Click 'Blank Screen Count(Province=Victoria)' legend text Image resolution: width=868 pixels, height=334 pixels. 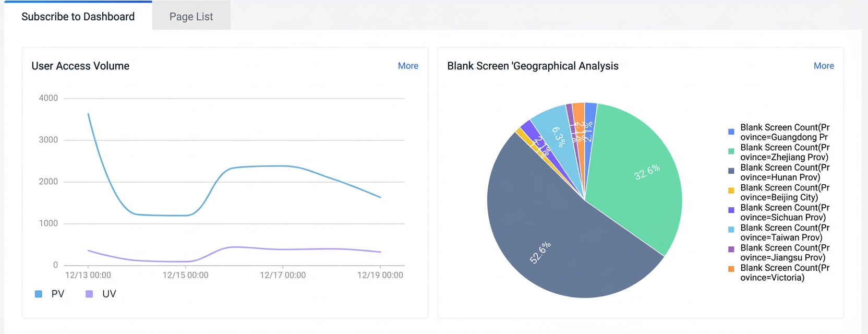785,273
